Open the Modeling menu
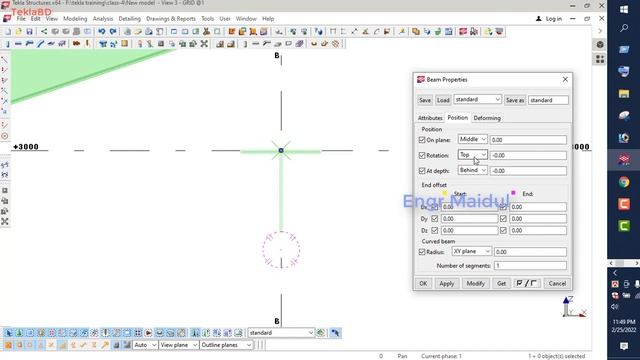 (x=75, y=19)
